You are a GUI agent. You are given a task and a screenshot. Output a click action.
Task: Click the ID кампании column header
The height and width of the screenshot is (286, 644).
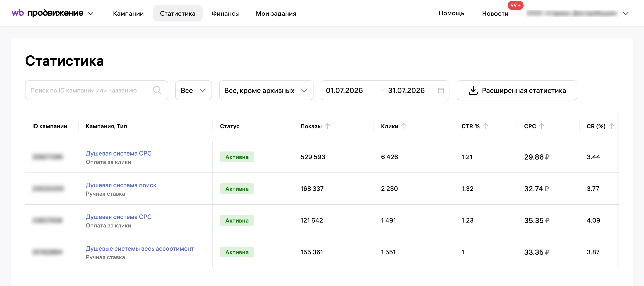coord(49,126)
